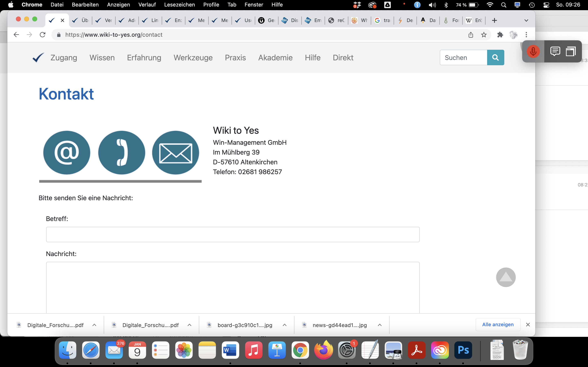Open the Werkzeuge navigation link

(193, 57)
